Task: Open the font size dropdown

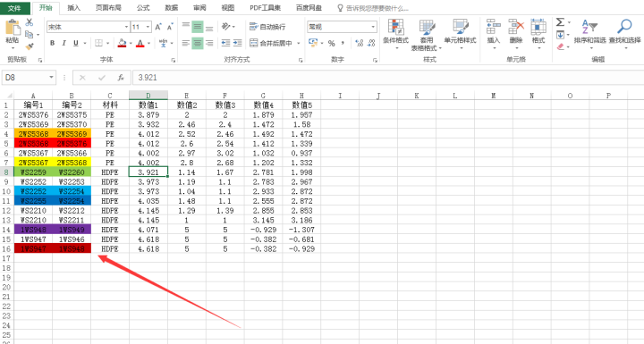Action: [148, 27]
